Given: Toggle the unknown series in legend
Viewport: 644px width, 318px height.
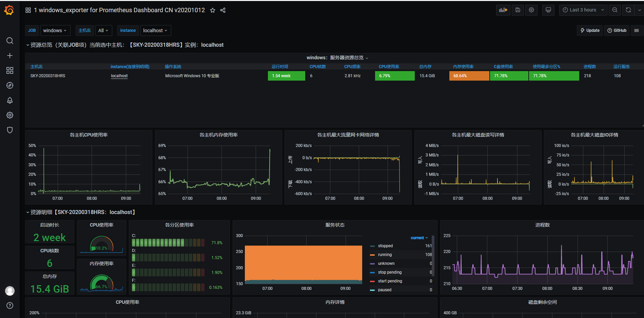Looking at the screenshot, I should tap(386, 263).
